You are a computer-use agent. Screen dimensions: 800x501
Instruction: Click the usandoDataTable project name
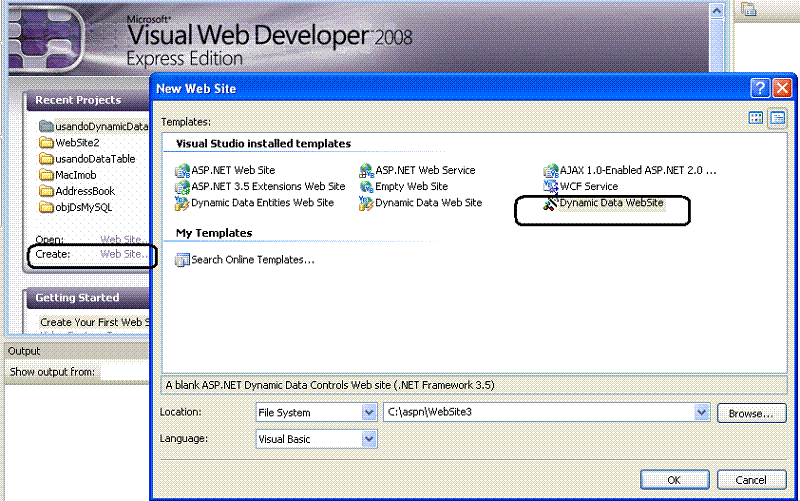pos(95,159)
